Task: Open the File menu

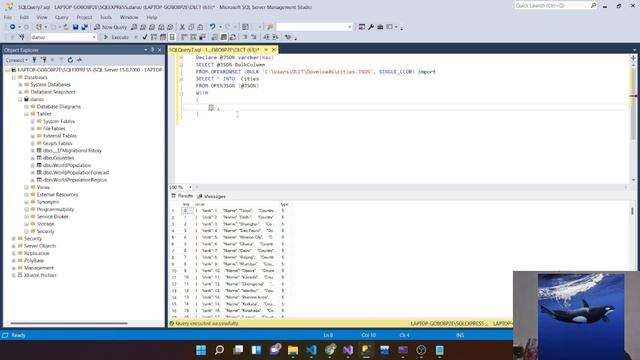Action: click(8, 17)
